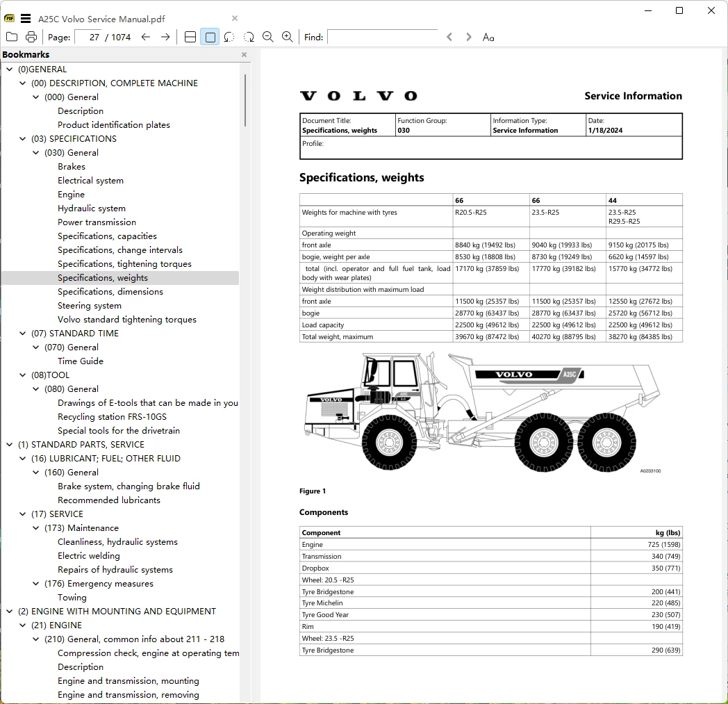Collapse the (03) SPECIFICATIONS bookmark
Image resolution: width=728 pixels, height=704 pixels.
click(22, 138)
